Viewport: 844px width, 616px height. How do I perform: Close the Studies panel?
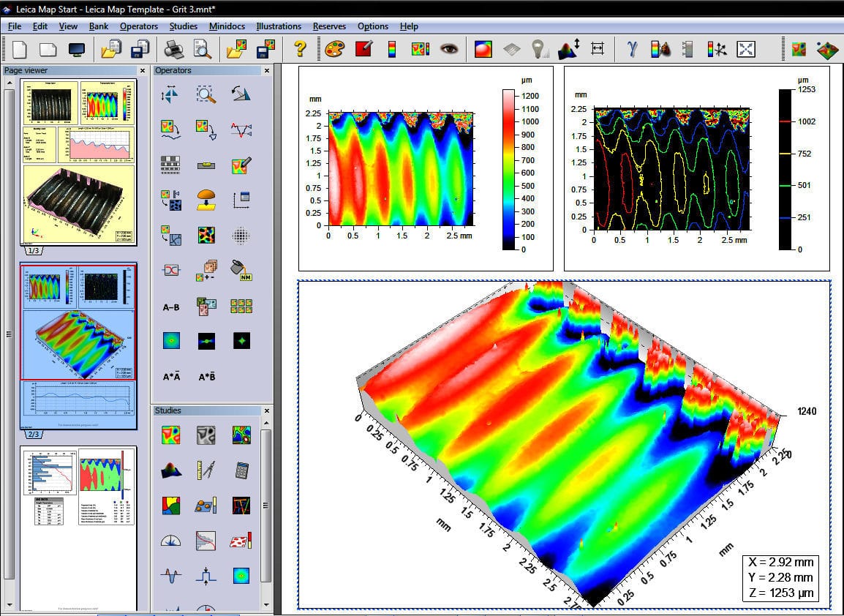[x=266, y=410]
